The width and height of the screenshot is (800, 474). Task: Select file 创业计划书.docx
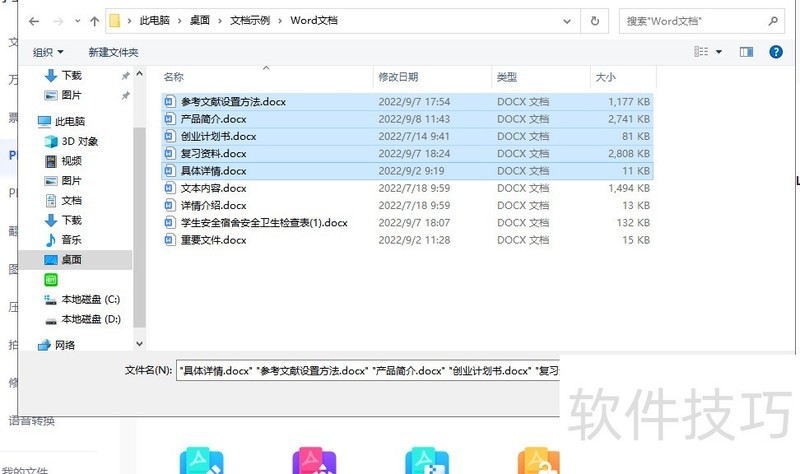point(407,136)
